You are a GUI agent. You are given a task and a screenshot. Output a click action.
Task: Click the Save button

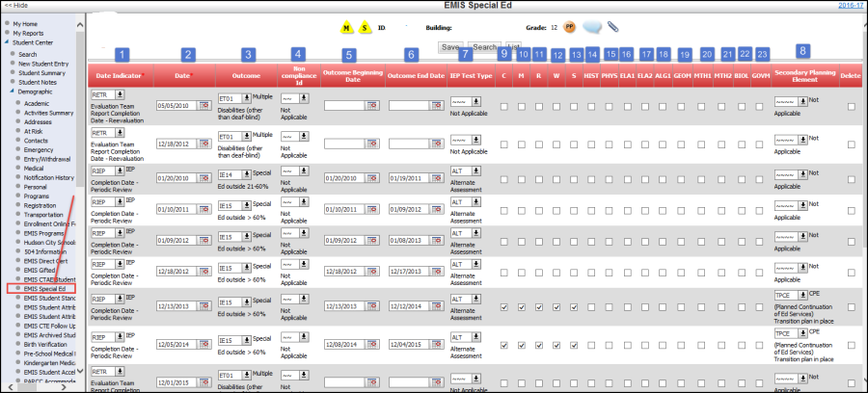tap(450, 46)
